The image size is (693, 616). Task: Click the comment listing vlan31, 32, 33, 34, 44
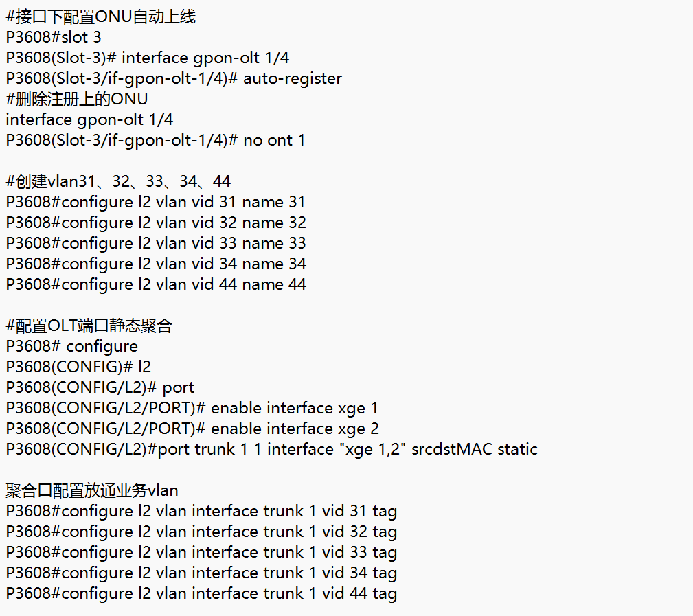pos(118,181)
